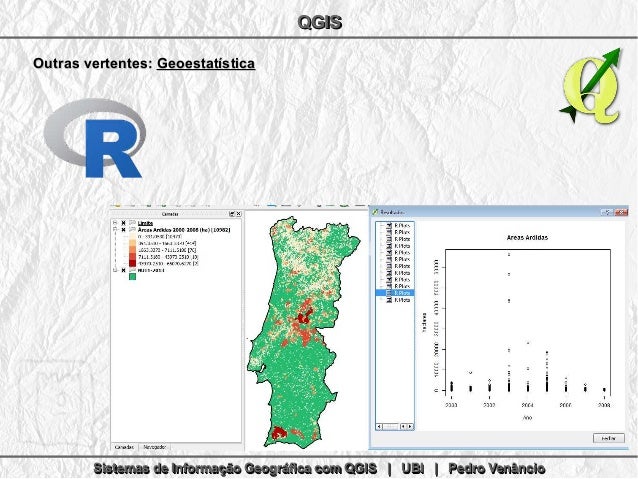Click the light orange legend swatch
This screenshot has height=479, width=638.
pos(133,243)
